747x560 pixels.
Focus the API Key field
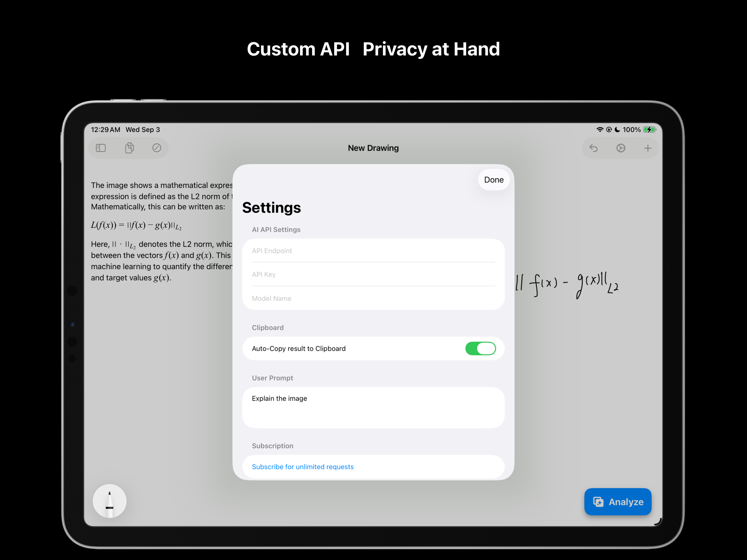pyautogui.click(x=373, y=274)
